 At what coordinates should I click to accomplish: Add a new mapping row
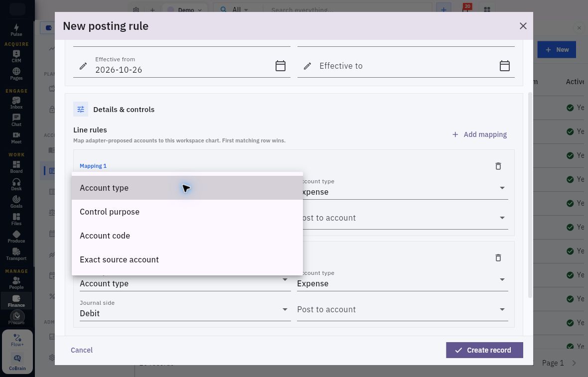479,134
